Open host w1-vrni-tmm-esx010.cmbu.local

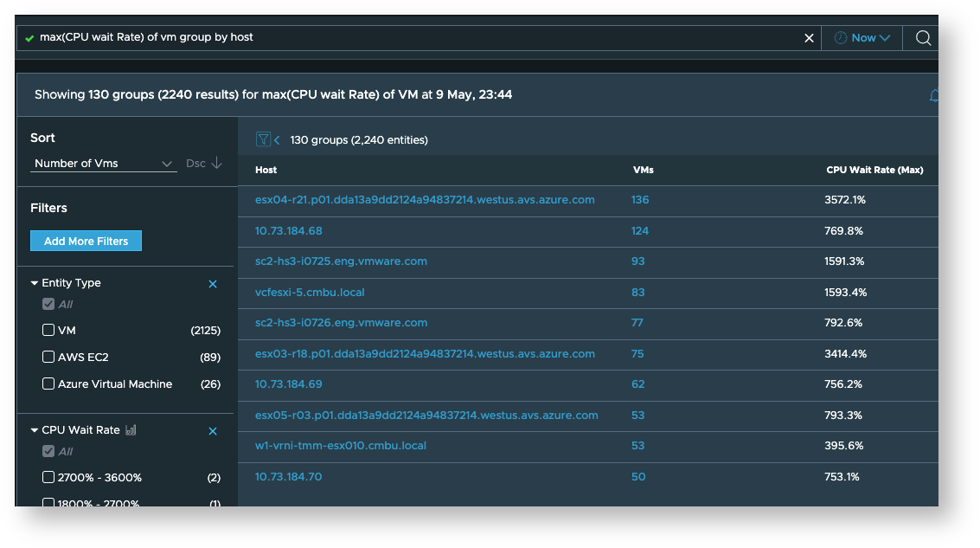coord(341,446)
